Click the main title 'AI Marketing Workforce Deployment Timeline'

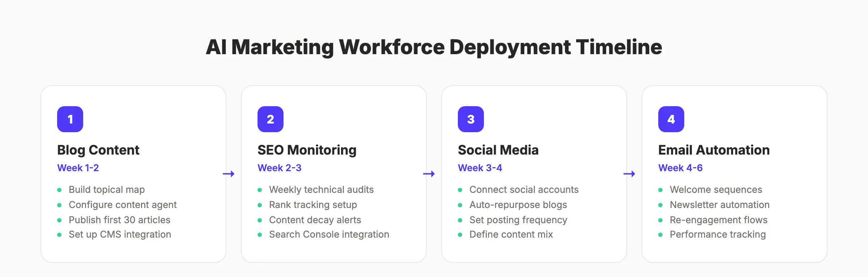point(434,47)
